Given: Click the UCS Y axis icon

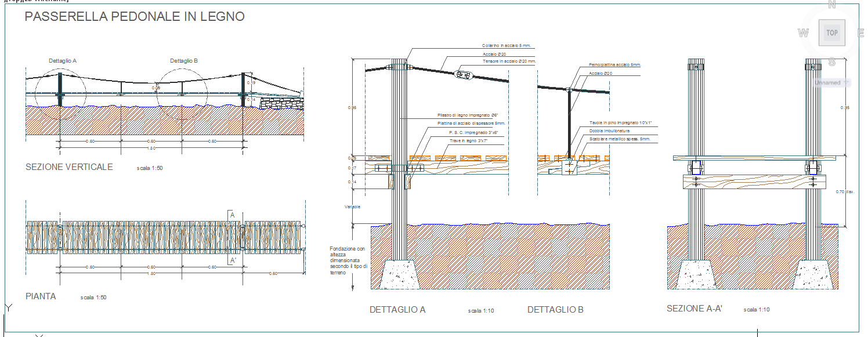Looking at the screenshot, I should click(x=8, y=307).
